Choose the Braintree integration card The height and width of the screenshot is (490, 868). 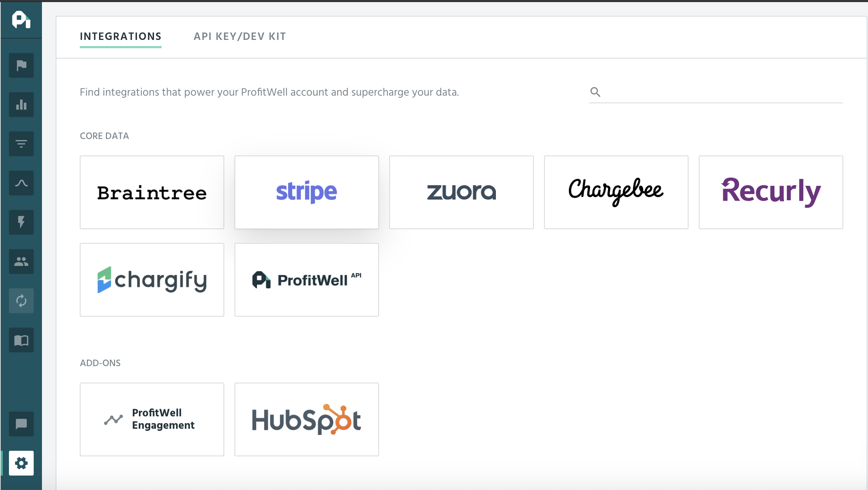click(152, 192)
